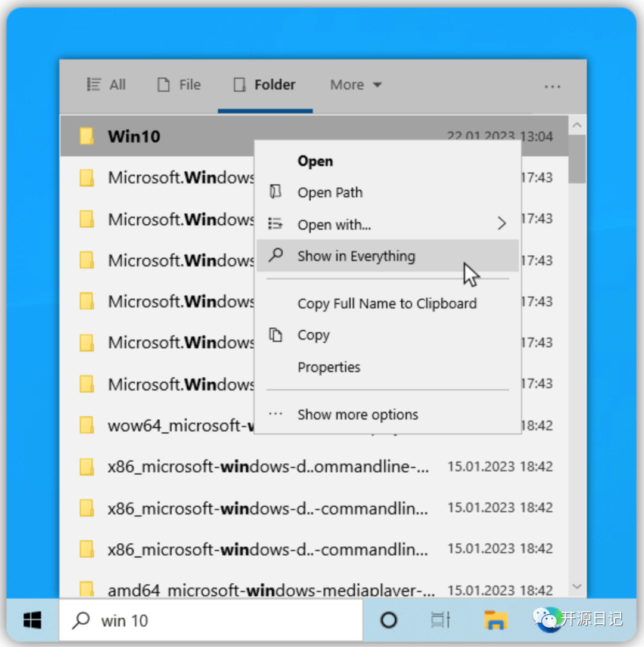Switch to the Folder tab
The height and width of the screenshot is (647, 644).
pos(264,84)
